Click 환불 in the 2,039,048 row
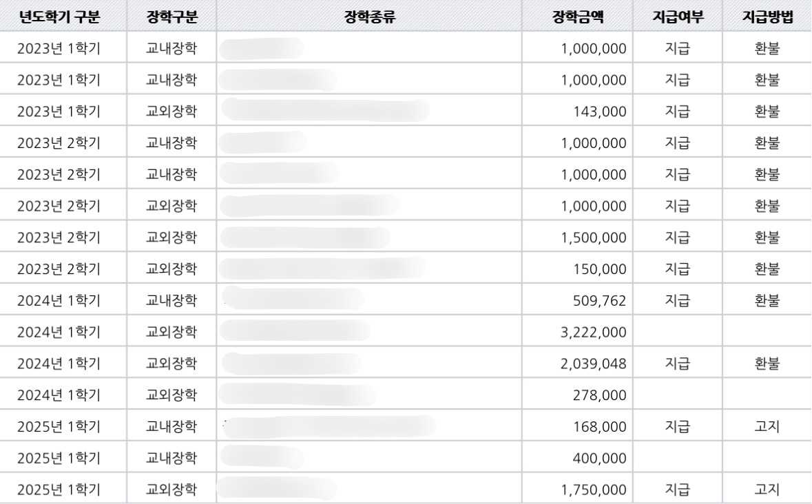The width and height of the screenshot is (812, 504). (x=767, y=364)
